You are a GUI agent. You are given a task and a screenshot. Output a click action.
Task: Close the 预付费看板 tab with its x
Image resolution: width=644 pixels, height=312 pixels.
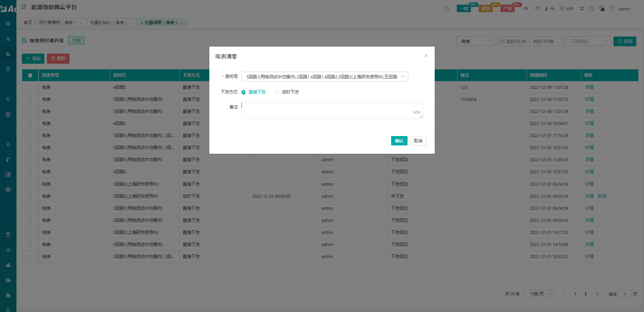point(81,23)
